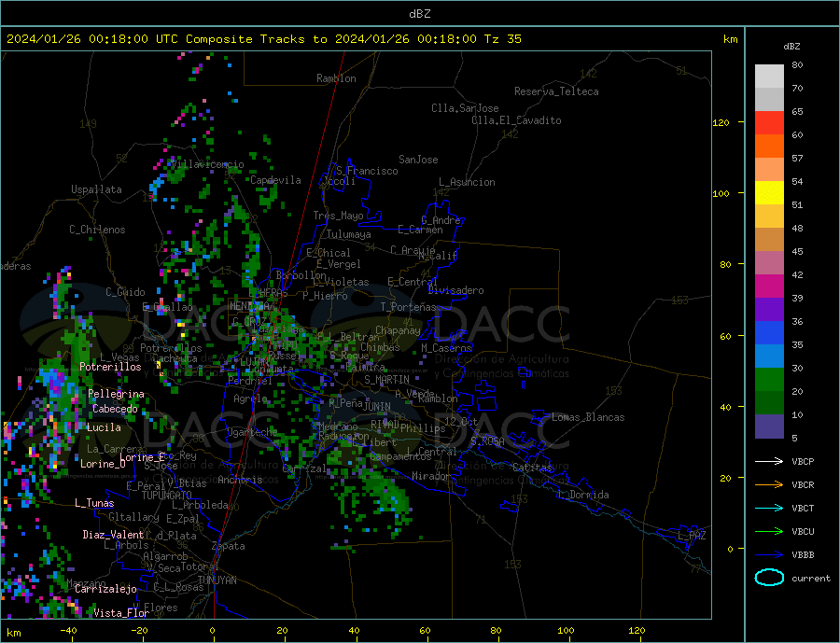Click the Clla.El_Cavadito label
Viewport: 840px width, 643px height.
(516, 120)
